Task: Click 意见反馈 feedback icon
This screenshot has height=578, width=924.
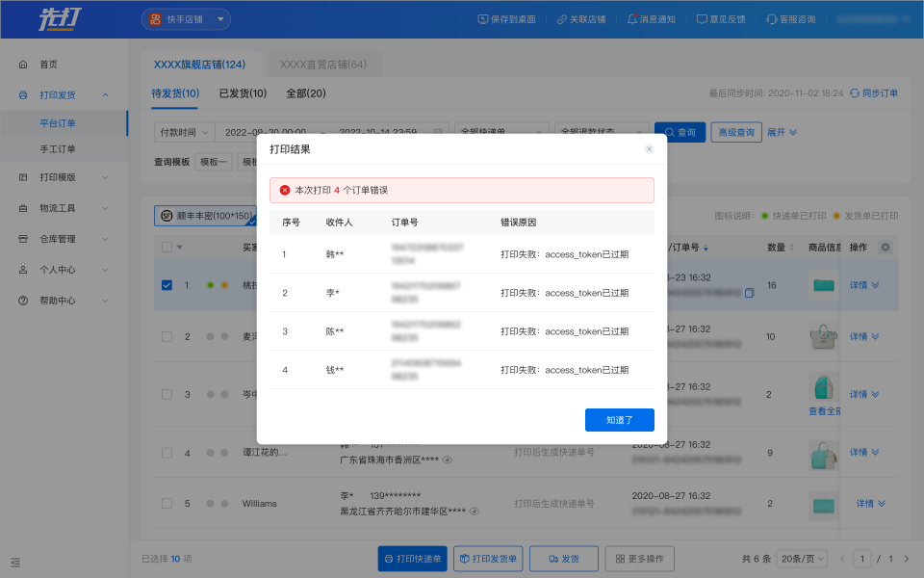Action: click(702, 19)
